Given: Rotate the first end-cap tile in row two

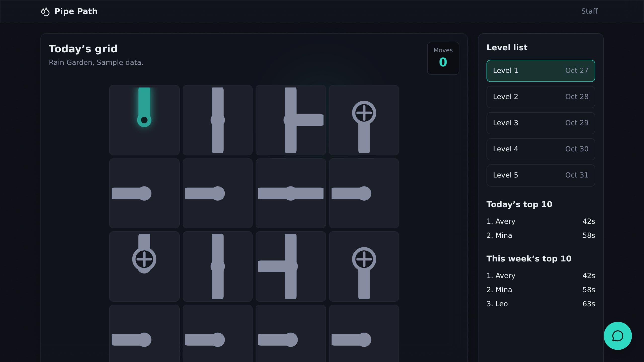Looking at the screenshot, I should point(144,193).
